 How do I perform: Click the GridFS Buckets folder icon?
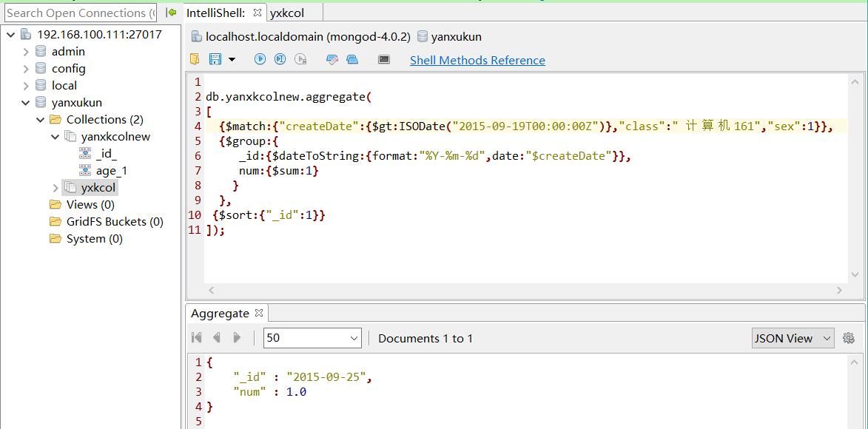(x=55, y=222)
